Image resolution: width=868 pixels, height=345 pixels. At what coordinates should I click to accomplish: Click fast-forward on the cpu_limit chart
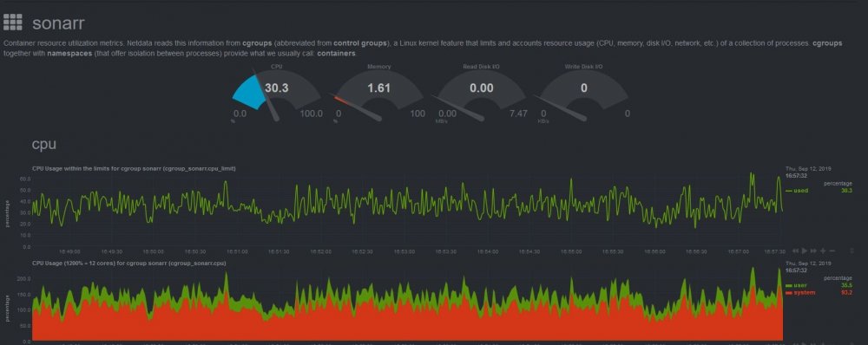813,251
